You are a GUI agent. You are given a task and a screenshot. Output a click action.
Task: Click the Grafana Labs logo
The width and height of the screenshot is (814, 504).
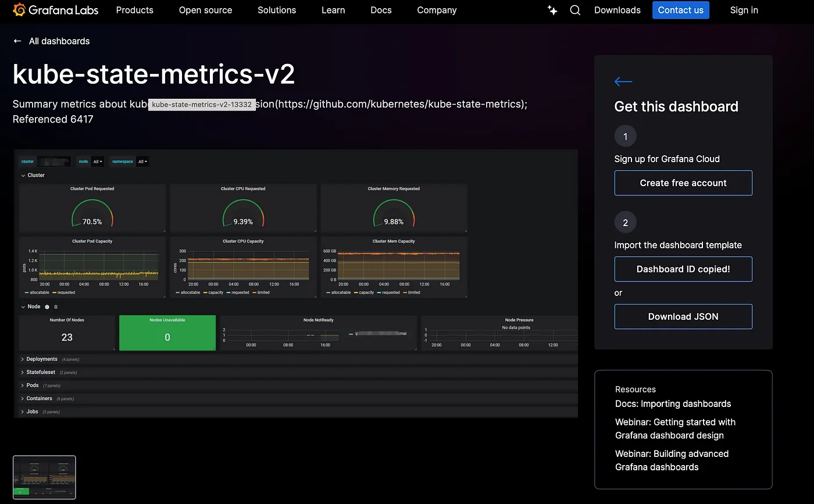pos(55,10)
